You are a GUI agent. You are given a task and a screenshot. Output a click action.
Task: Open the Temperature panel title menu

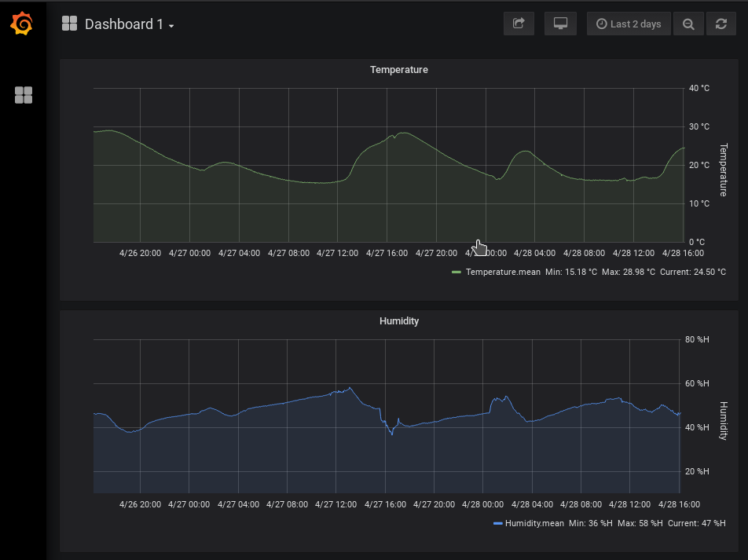click(398, 70)
